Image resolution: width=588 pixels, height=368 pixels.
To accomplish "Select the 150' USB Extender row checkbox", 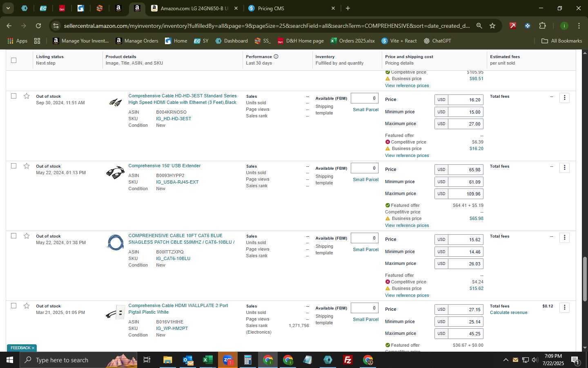I will point(13,166).
